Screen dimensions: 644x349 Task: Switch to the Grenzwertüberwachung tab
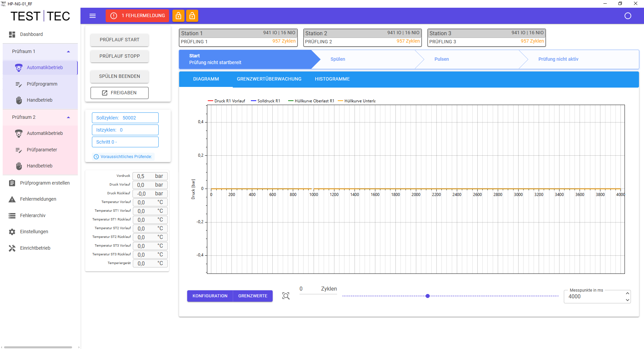tap(269, 79)
